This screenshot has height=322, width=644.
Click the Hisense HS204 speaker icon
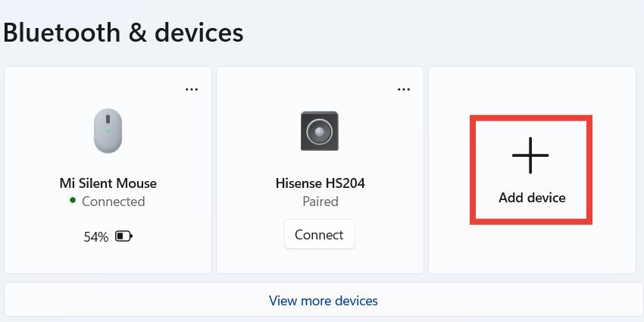[320, 131]
